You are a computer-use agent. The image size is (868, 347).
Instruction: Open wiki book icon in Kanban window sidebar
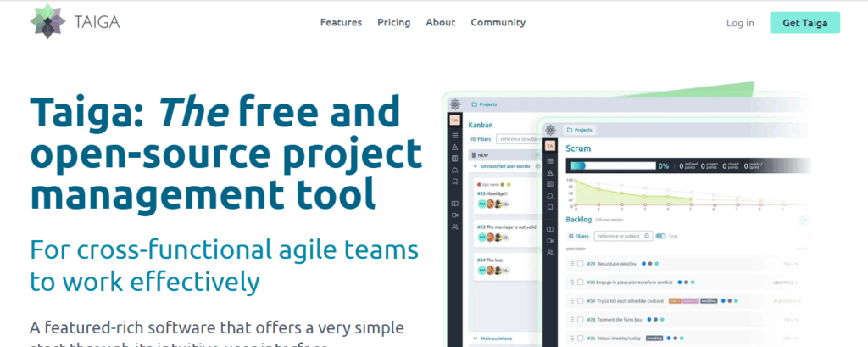click(454, 204)
